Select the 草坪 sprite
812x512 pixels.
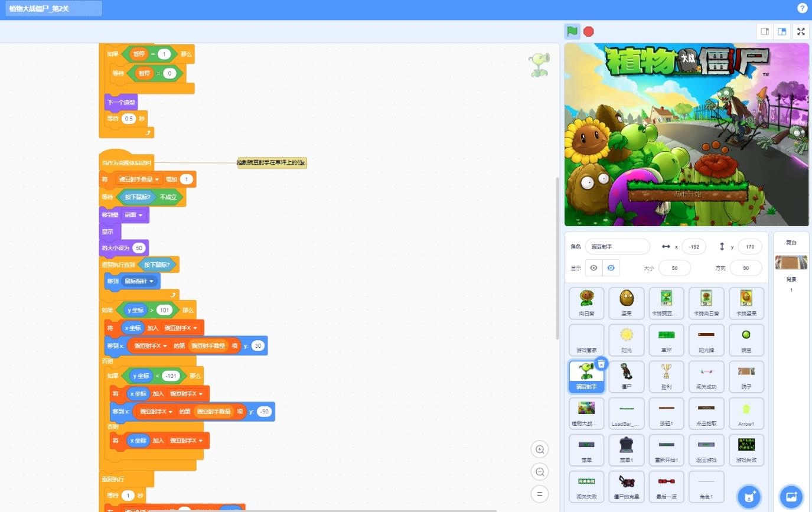[666, 340]
